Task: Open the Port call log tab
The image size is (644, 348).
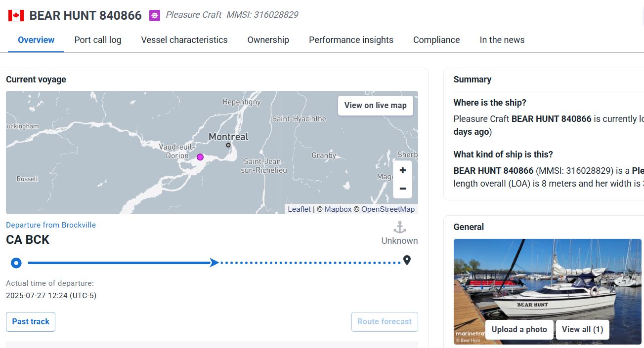Action: point(98,40)
